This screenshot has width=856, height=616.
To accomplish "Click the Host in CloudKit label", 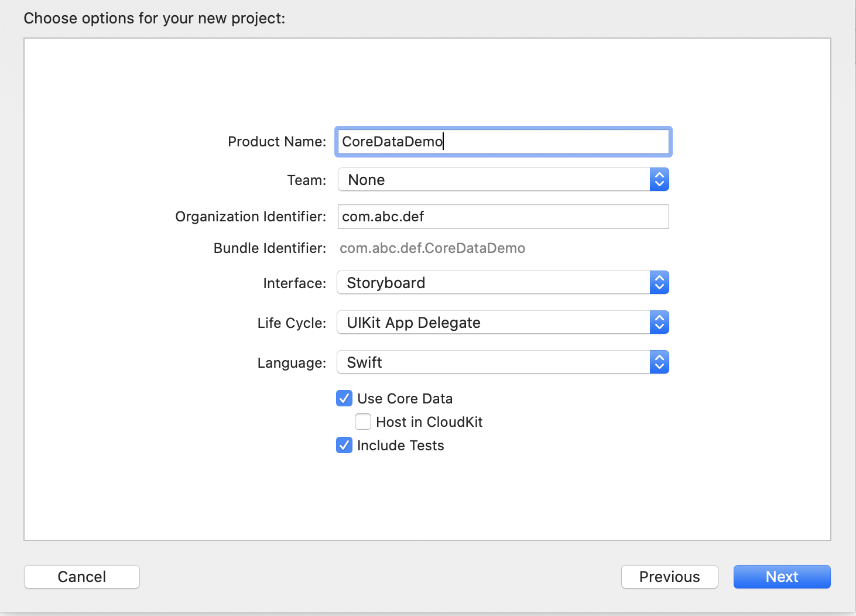I will tap(429, 422).
